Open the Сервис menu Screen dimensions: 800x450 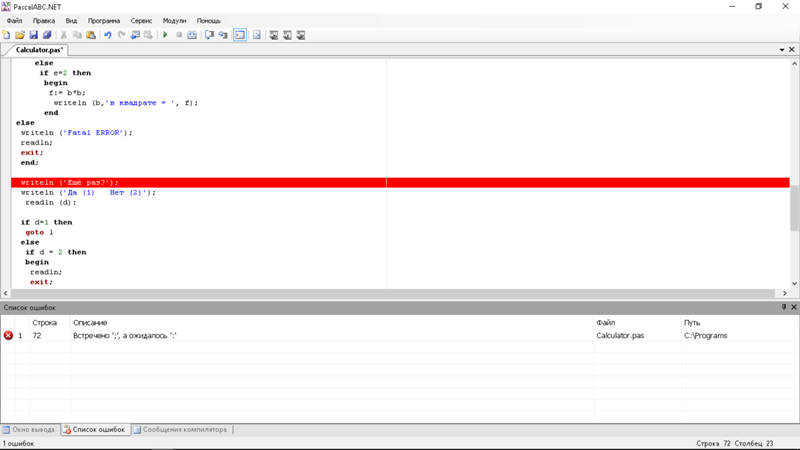point(142,20)
